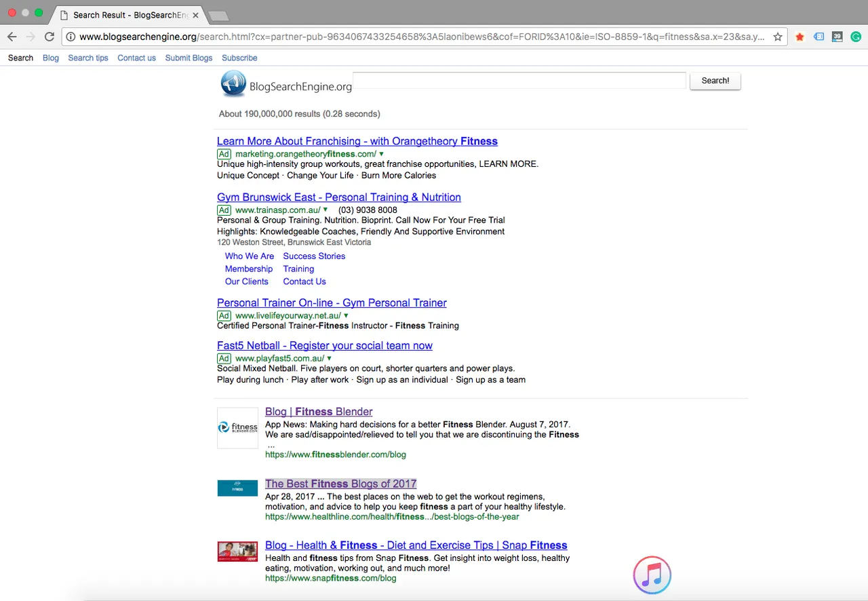This screenshot has height=601, width=868.
Task: Open the Blog nav link
Action: pos(51,58)
